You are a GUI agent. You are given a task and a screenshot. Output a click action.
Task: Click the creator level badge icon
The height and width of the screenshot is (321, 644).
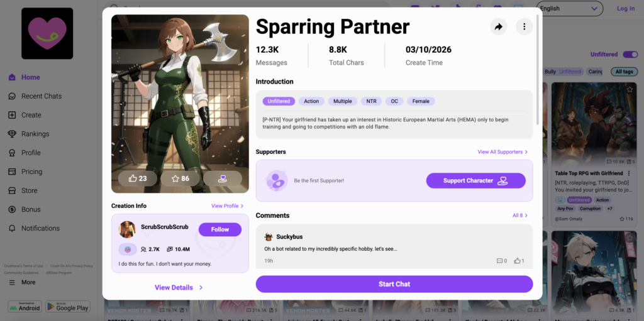coord(128,249)
